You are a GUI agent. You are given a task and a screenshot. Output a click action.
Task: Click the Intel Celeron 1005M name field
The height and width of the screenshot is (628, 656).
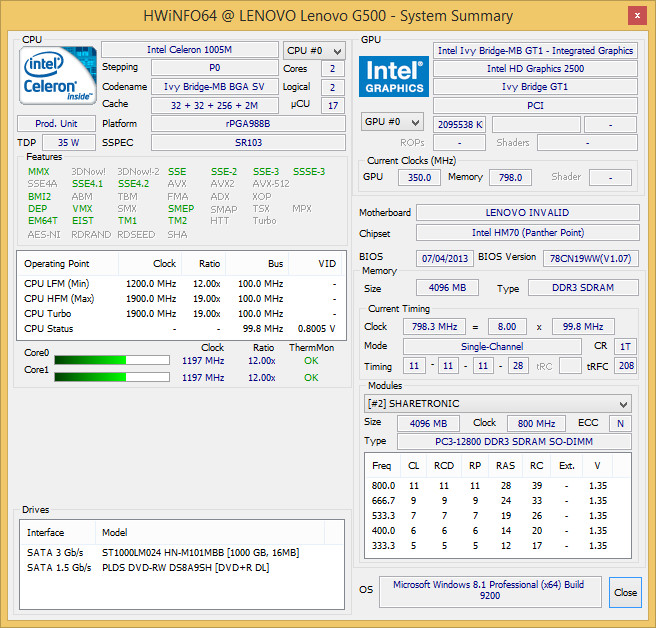pyautogui.click(x=190, y=49)
